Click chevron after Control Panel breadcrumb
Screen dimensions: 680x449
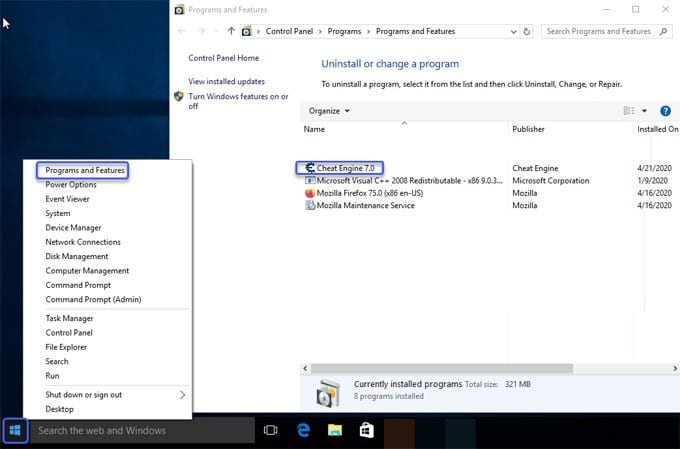[320, 31]
